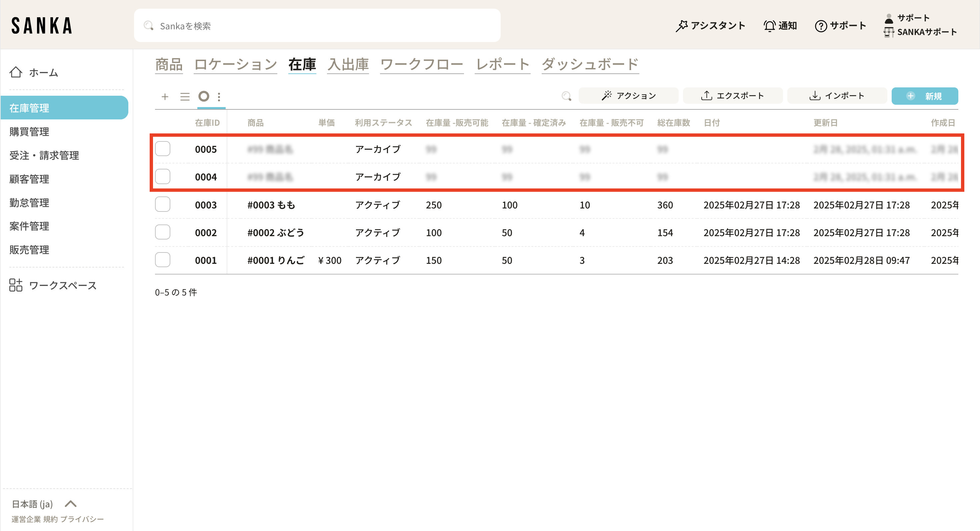Image resolution: width=980 pixels, height=531 pixels.
Task: Switch to the 入出庫 tab
Action: click(x=348, y=64)
